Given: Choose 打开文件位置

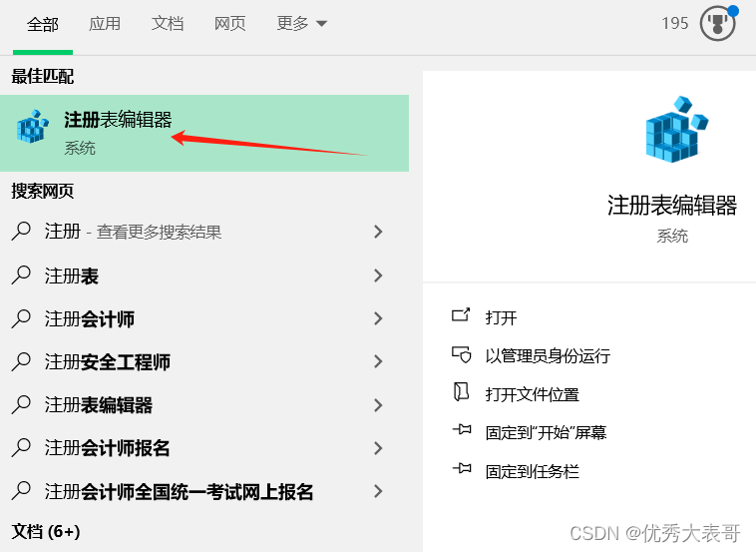Looking at the screenshot, I should tap(533, 394).
